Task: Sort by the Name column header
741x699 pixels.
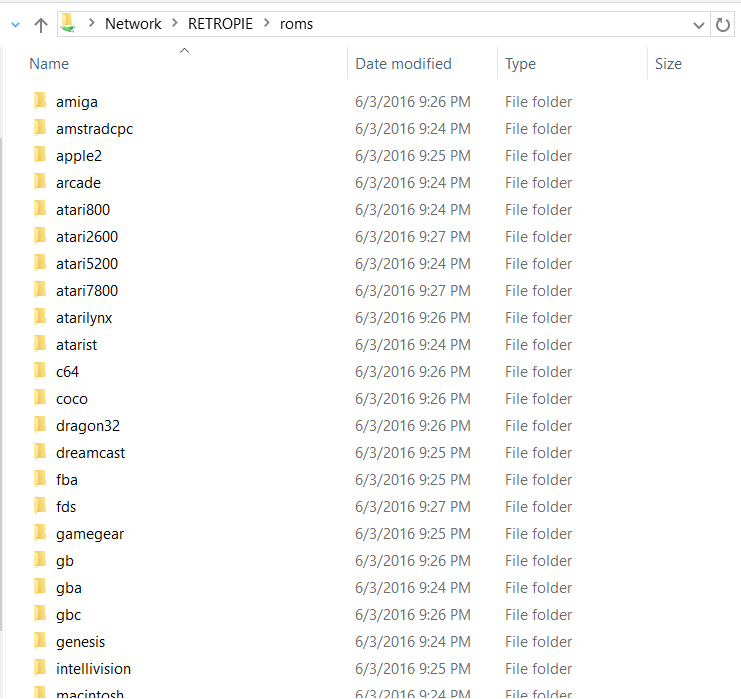Action: (x=49, y=64)
